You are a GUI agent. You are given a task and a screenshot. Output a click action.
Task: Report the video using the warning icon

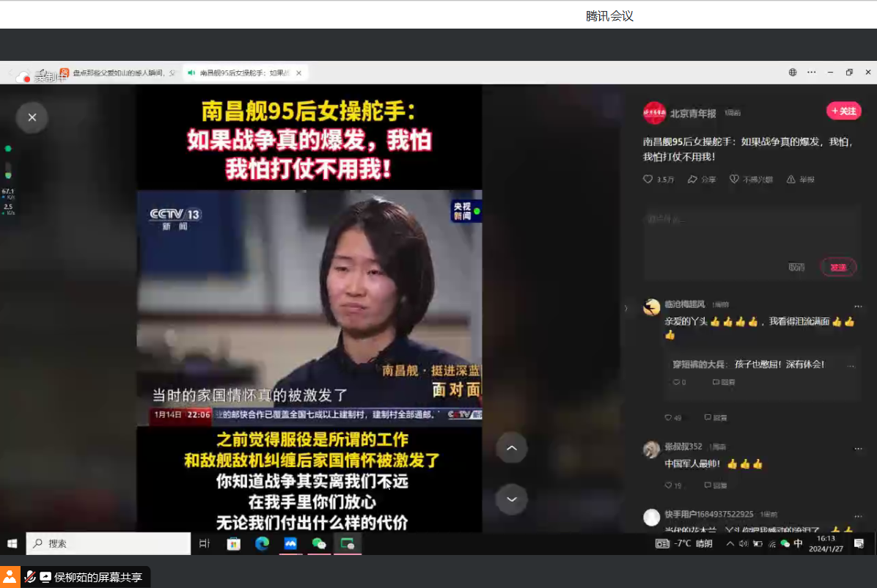coord(791,180)
